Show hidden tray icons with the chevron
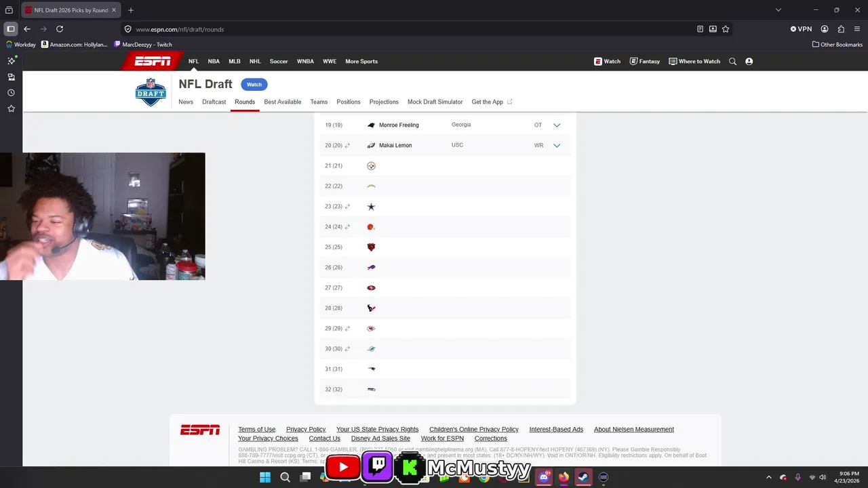 point(768,477)
